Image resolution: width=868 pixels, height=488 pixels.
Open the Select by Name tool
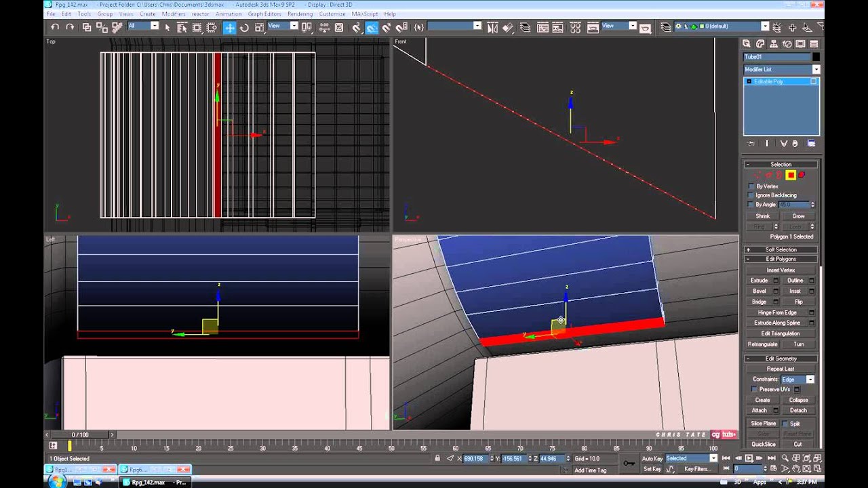pos(182,27)
